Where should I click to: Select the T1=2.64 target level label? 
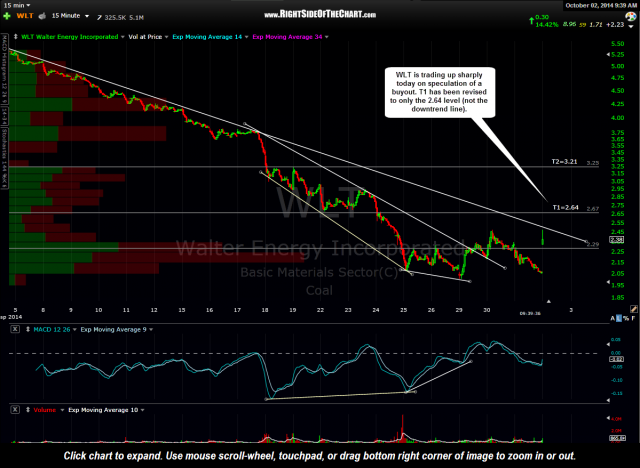click(x=566, y=207)
